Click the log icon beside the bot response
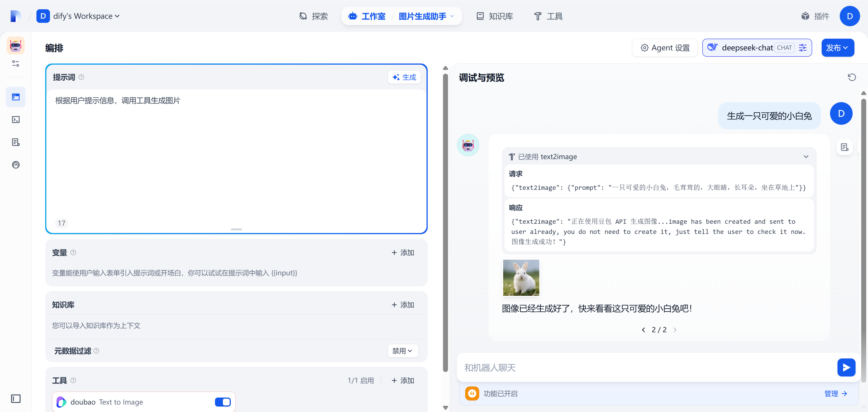 (844, 147)
